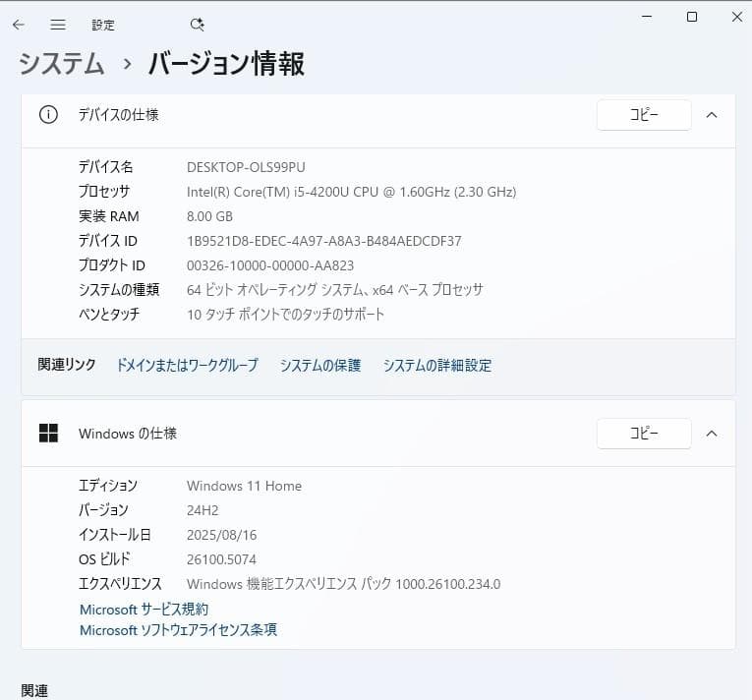Click the 設定 window title
This screenshot has width=752, height=700.
(x=103, y=25)
